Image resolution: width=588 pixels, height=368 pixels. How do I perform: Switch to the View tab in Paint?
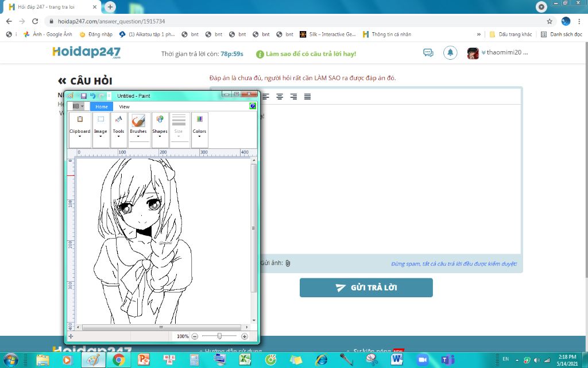click(124, 106)
